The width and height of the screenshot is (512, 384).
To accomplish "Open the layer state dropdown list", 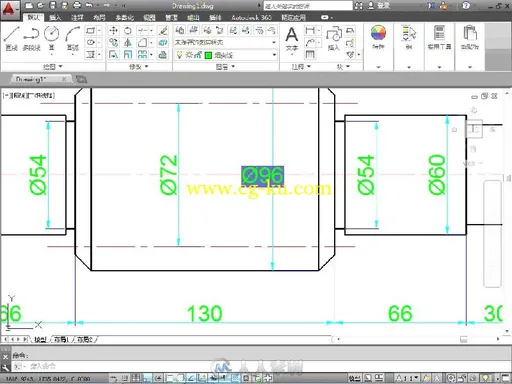I will point(226,42).
